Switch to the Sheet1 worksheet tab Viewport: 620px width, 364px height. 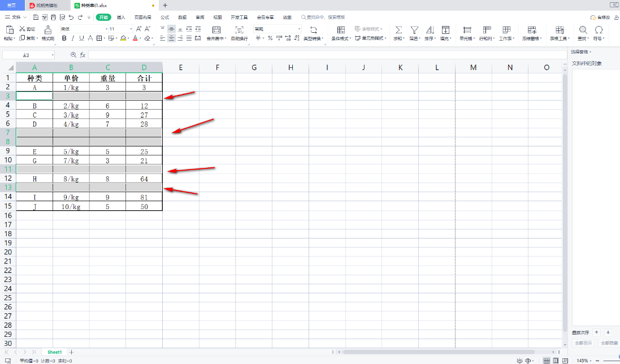pos(55,352)
